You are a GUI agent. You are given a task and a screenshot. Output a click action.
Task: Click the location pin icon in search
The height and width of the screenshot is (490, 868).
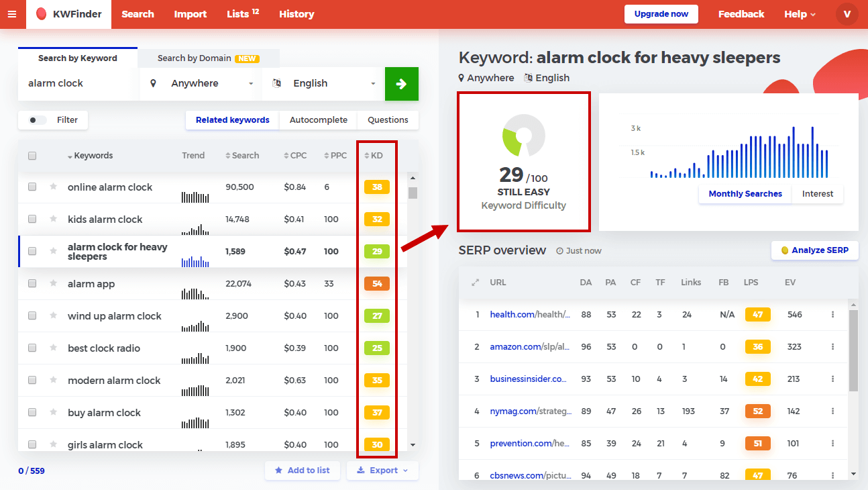(x=154, y=83)
